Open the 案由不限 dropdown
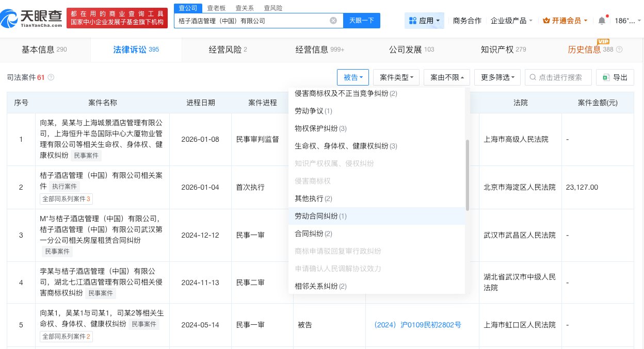The image size is (644, 349). click(x=446, y=77)
